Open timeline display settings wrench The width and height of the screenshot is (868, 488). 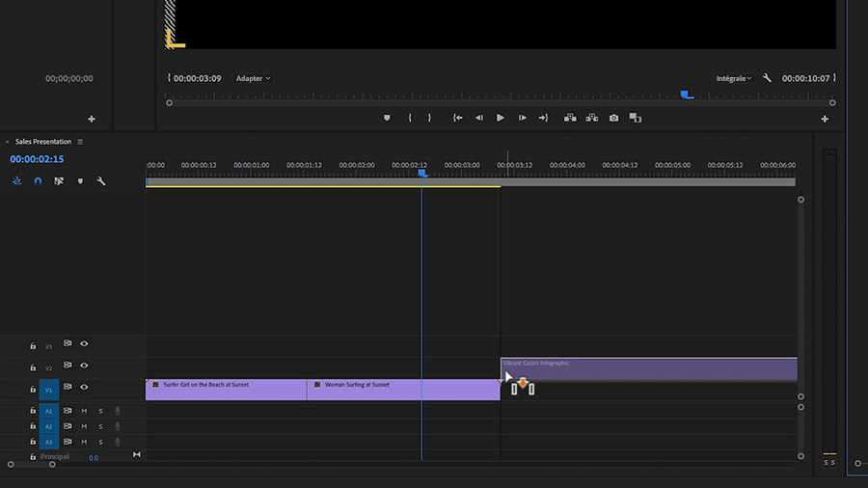pos(100,181)
